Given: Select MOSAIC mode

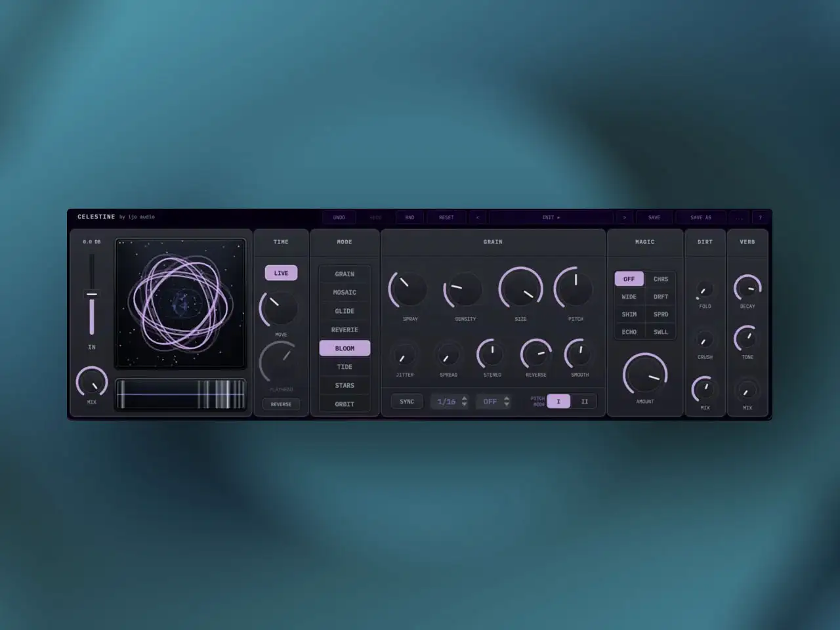Looking at the screenshot, I should tap(345, 292).
